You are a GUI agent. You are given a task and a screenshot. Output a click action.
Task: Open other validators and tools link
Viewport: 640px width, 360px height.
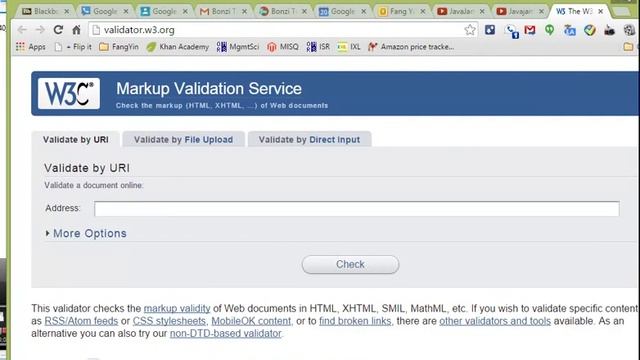(x=495, y=321)
